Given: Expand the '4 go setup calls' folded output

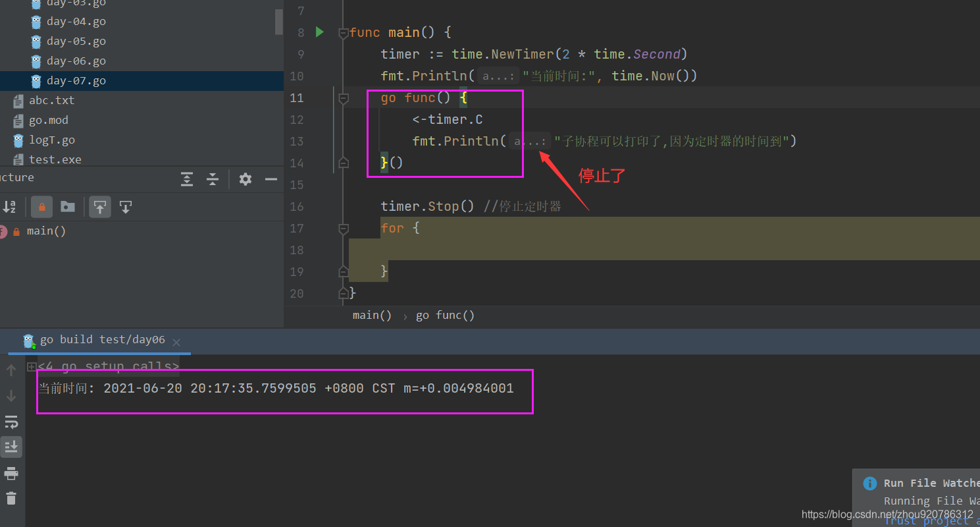Looking at the screenshot, I should (x=31, y=367).
